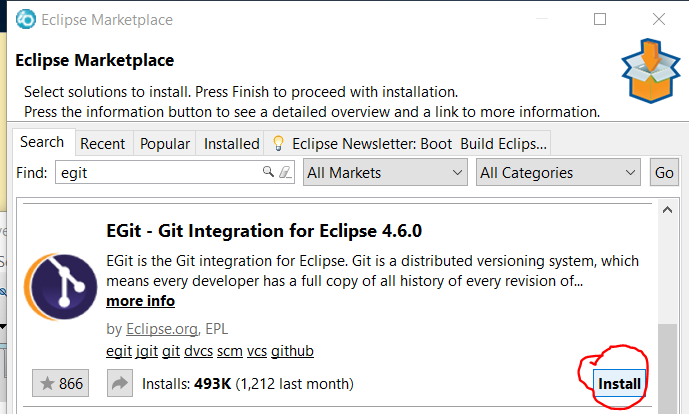Click the scroll up arrow in results list
Screen dimensions: 689x414
coord(667,210)
